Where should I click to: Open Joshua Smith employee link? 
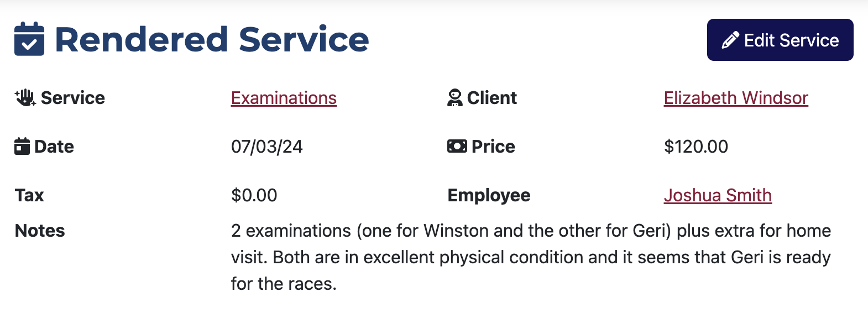(x=718, y=195)
